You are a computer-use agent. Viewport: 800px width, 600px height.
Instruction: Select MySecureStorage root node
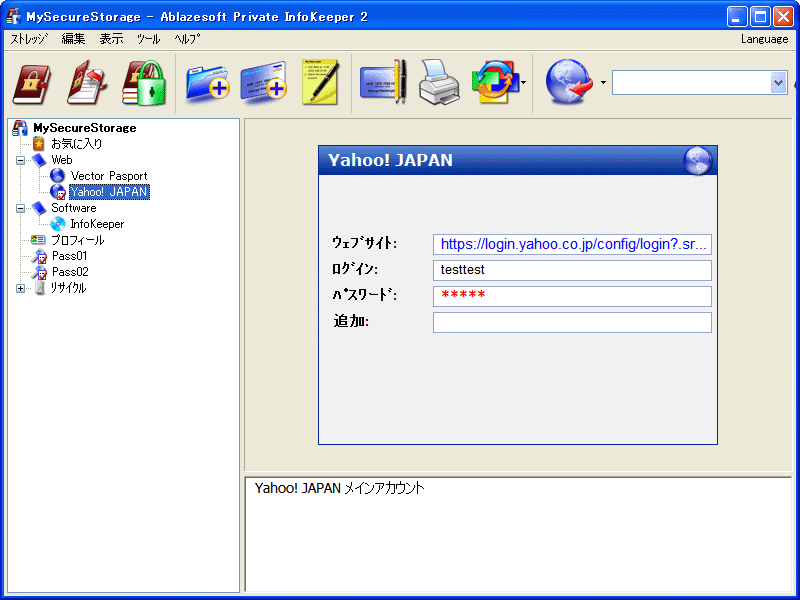[x=85, y=128]
